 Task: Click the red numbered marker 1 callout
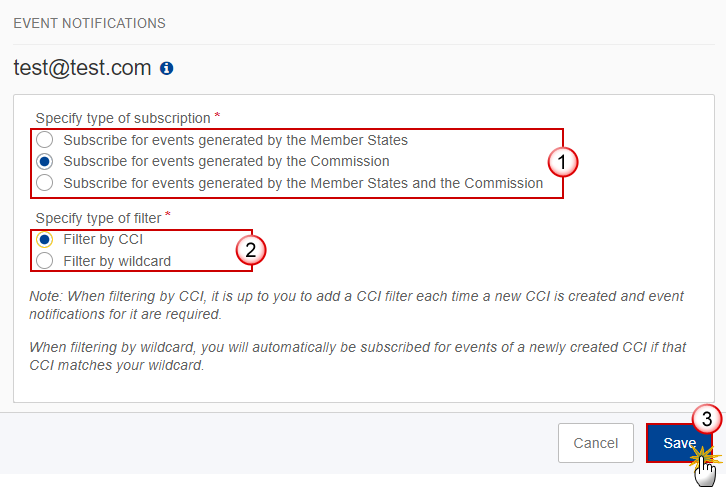coord(563,162)
